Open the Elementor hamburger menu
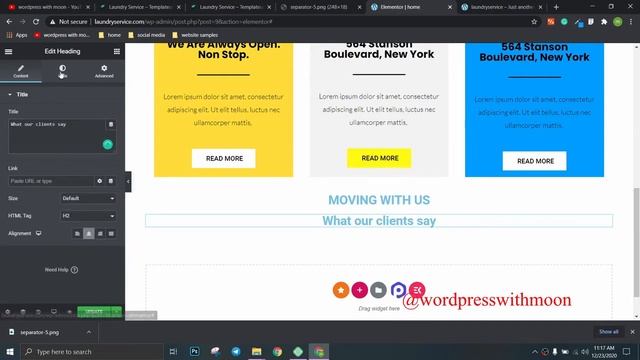Image resolution: width=640 pixels, height=360 pixels. click(9, 51)
